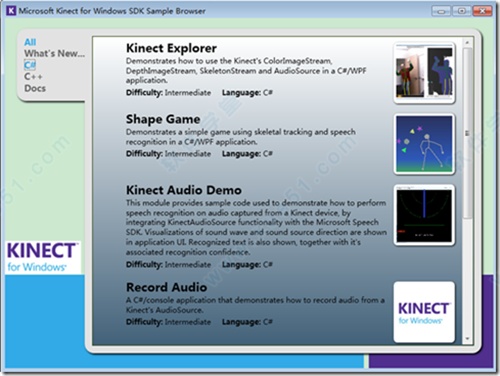The height and width of the screenshot is (376, 500).
Task: Filter samples by C++ in sidebar
Action: pos(33,77)
